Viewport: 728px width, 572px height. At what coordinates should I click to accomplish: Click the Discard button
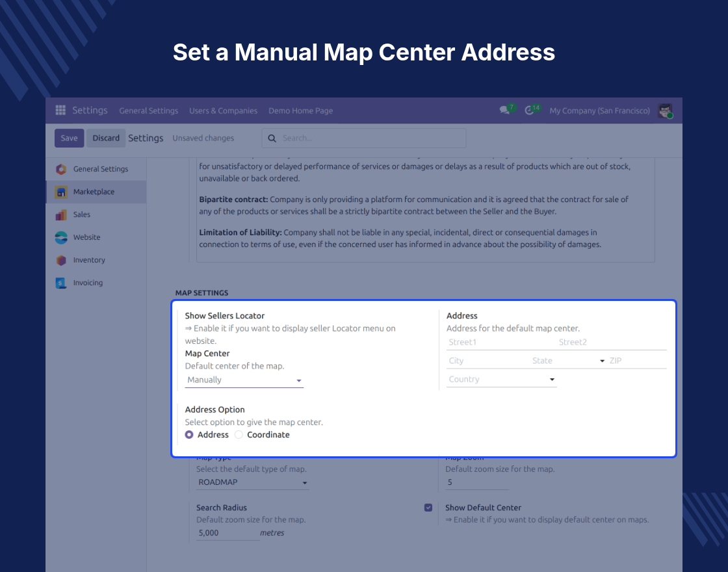point(106,138)
